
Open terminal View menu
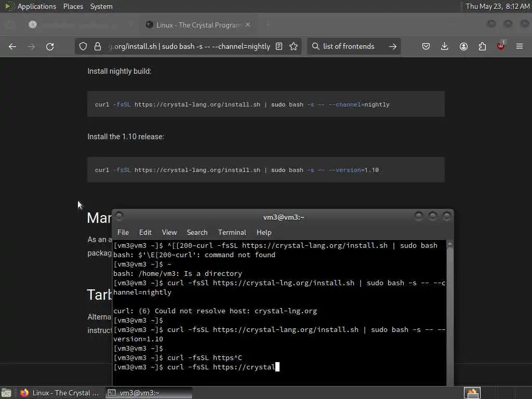169,232
